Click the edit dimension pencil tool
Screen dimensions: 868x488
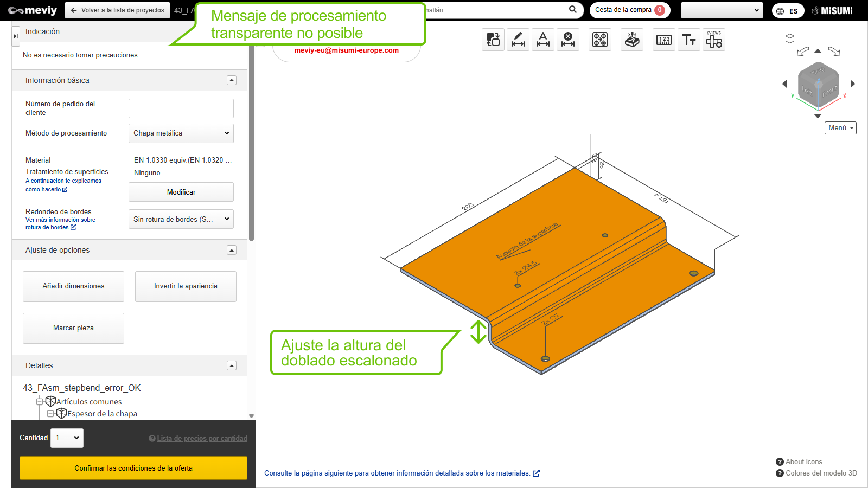point(518,40)
